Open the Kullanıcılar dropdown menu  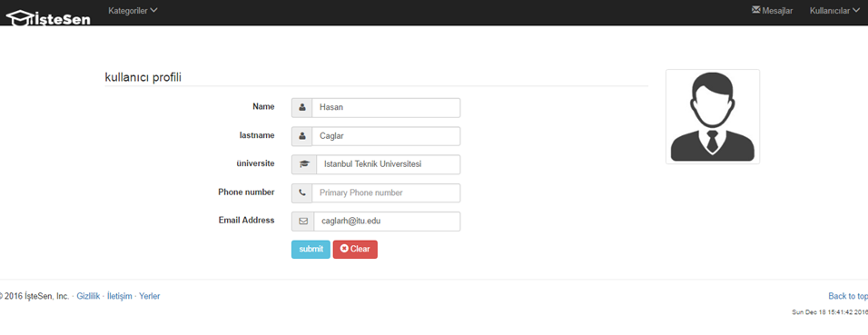point(834,11)
